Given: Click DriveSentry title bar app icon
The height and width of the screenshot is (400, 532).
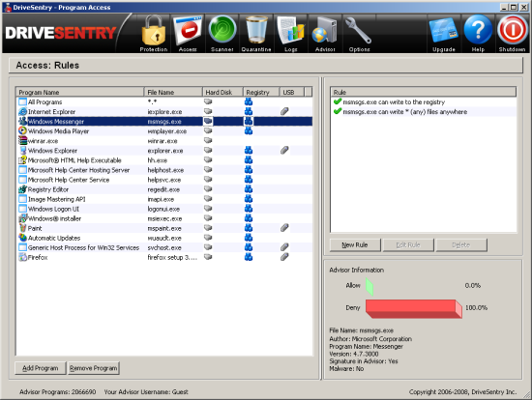Looking at the screenshot, I should pos(8,7).
